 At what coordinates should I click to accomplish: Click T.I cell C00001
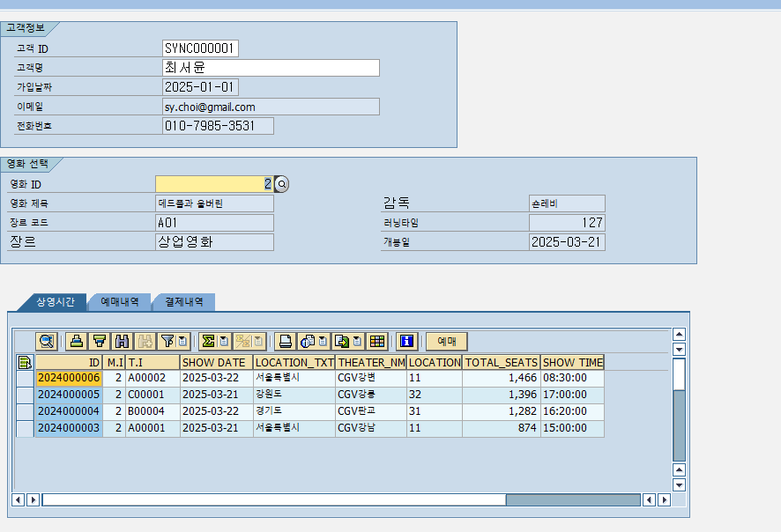[x=152, y=395]
